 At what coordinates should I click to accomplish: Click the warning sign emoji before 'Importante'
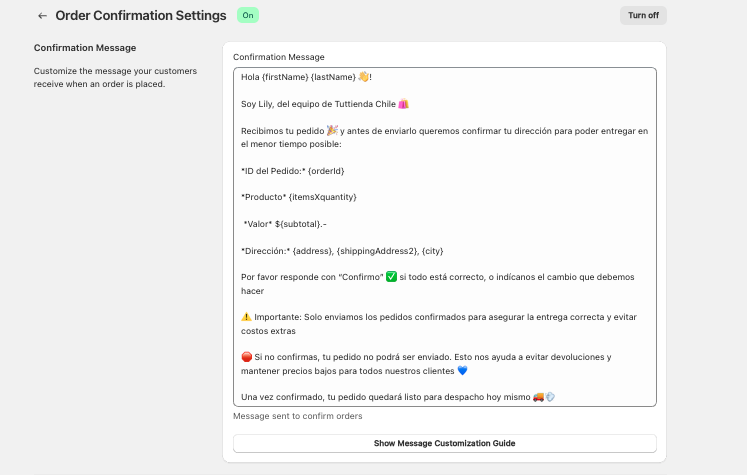coord(246,317)
